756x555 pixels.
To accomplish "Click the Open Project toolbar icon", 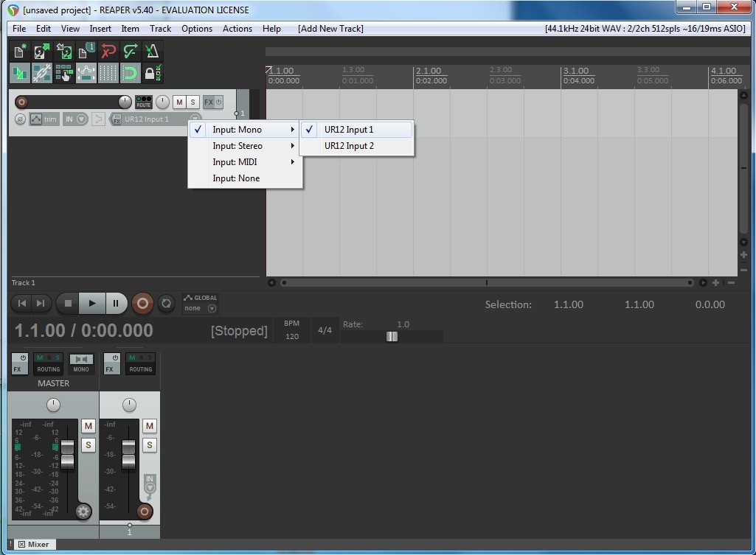I will 41,51.
